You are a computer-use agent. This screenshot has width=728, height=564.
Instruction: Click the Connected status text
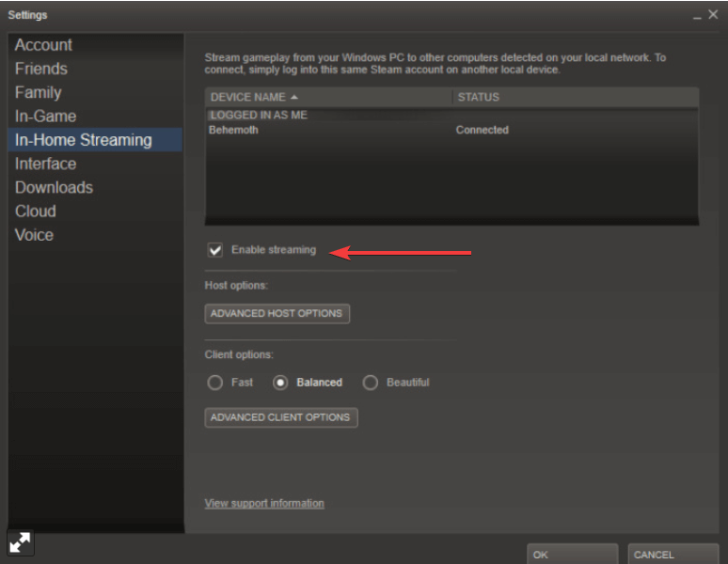pyautogui.click(x=482, y=130)
